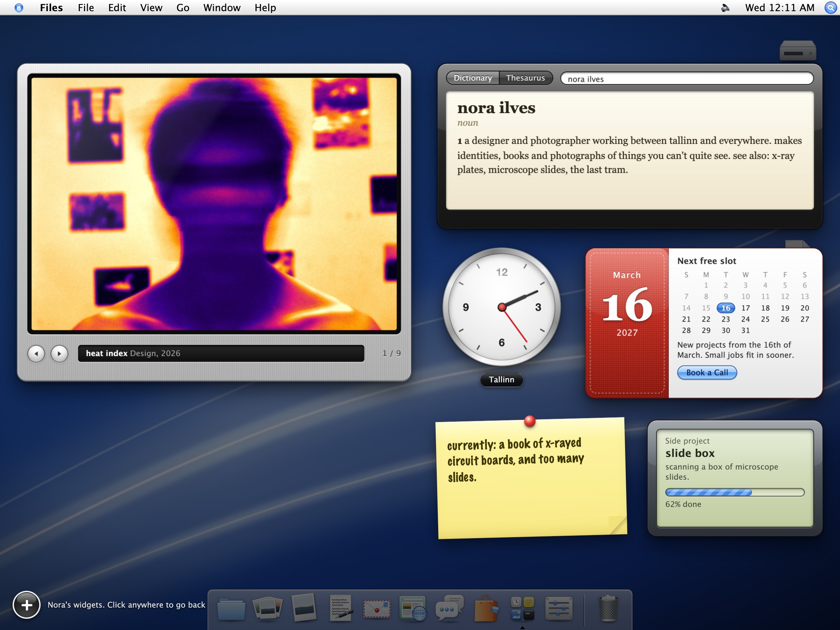Open the Window menu
This screenshot has height=630, width=840.
pyautogui.click(x=222, y=8)
